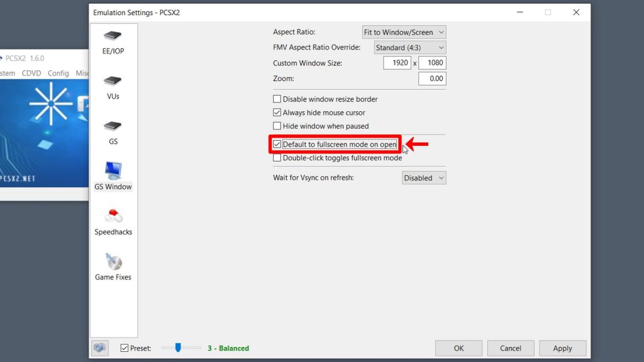Viewport: 644px width, 362px height.
Task: Open the CDVD menu
Action: click(31, 73)
